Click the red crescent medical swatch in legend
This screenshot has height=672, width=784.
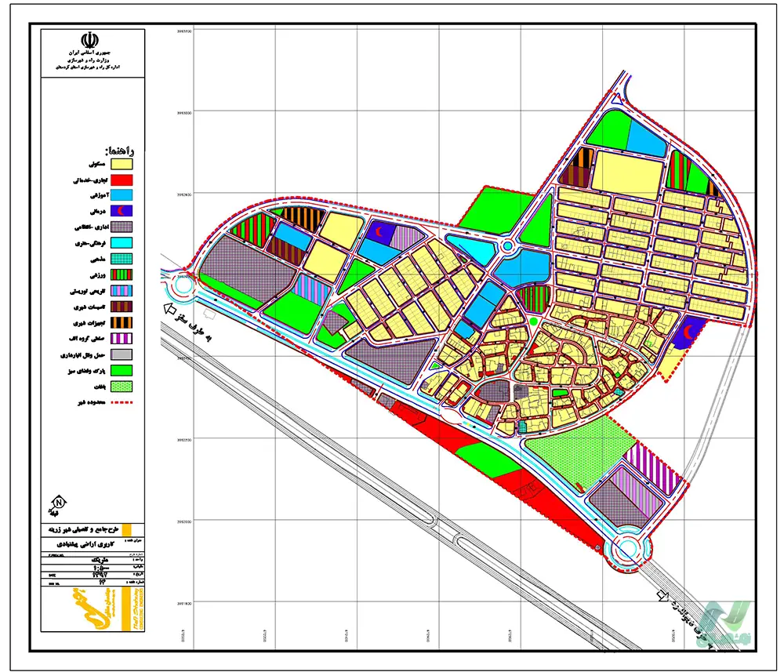coord(122,210)
